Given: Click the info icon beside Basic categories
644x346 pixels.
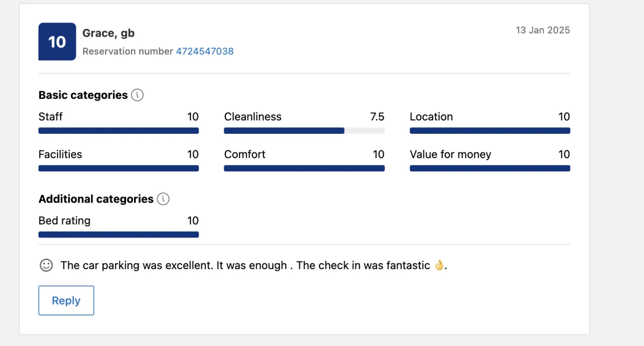Looking at the screenshot, I should tap(137, 95).
